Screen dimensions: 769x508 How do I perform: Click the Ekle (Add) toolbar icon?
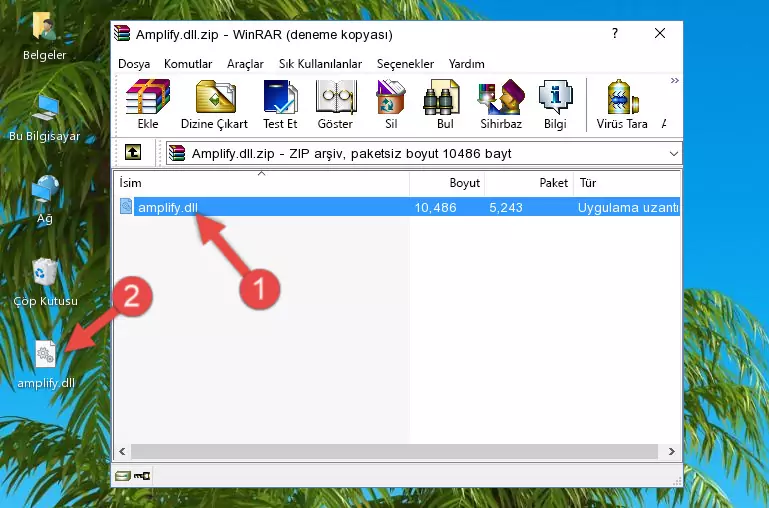point(148,104)
